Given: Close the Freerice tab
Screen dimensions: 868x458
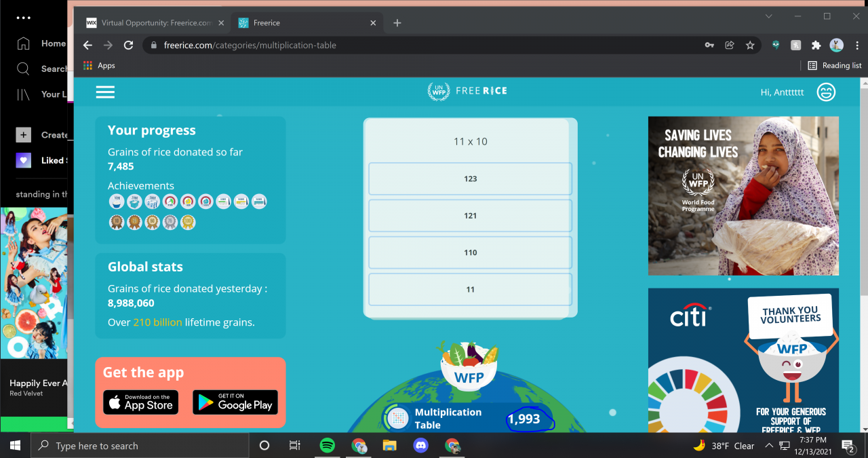Looking at the screenshot, I should 373,23.
